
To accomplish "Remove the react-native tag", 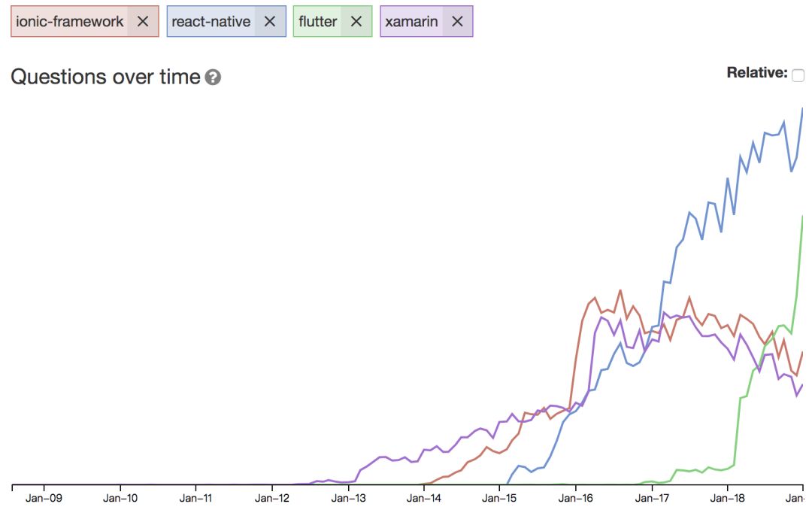I will (270, 22).
